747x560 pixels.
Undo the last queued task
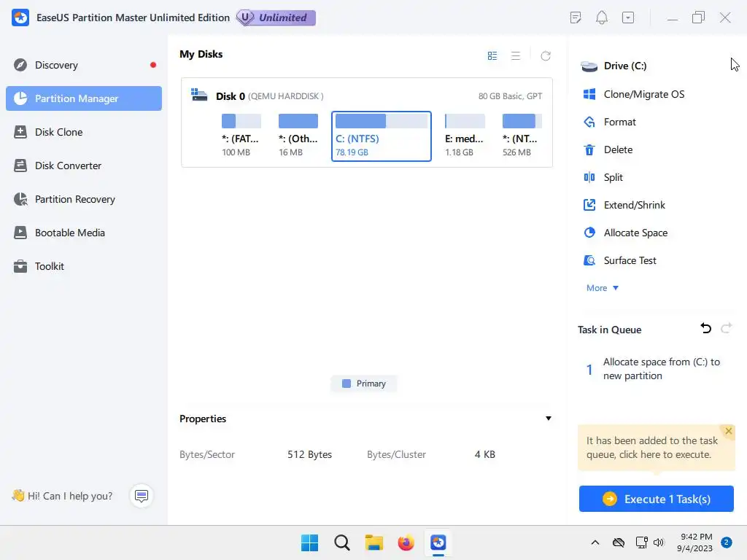[x=705, y=328]
